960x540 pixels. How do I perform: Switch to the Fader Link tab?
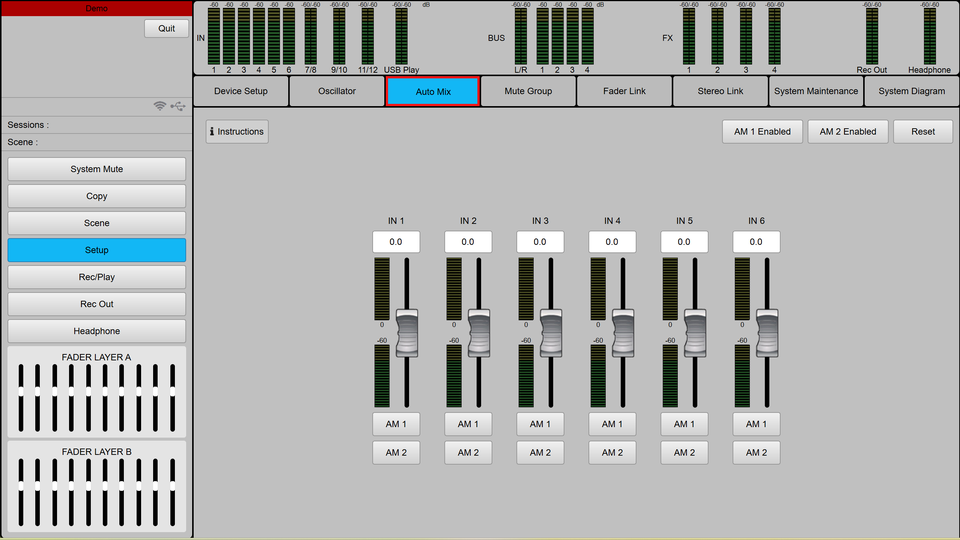[624, 92]
